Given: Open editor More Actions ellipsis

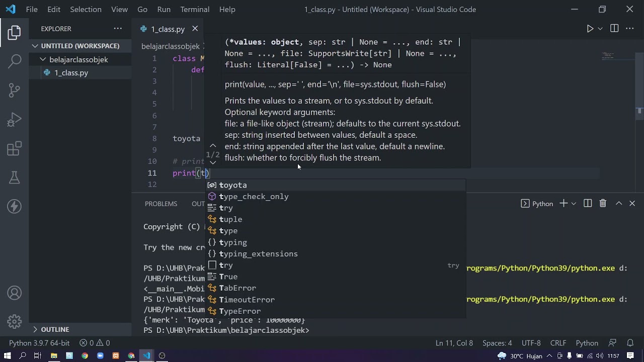Looking at the screenshot, I should 630,29.
